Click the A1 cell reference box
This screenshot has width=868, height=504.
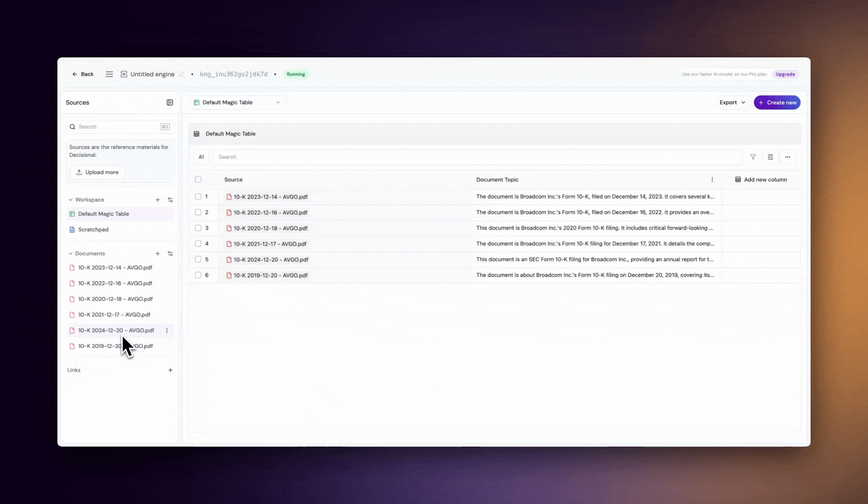pyautogui.click(x=201, y=157)
